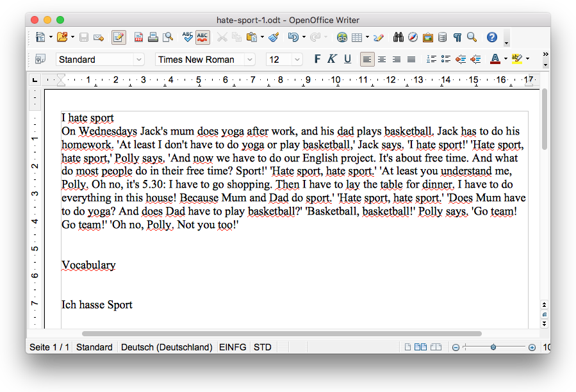Open the Table size dropdown arrow
Screen dimensions: 576x392
367,37
